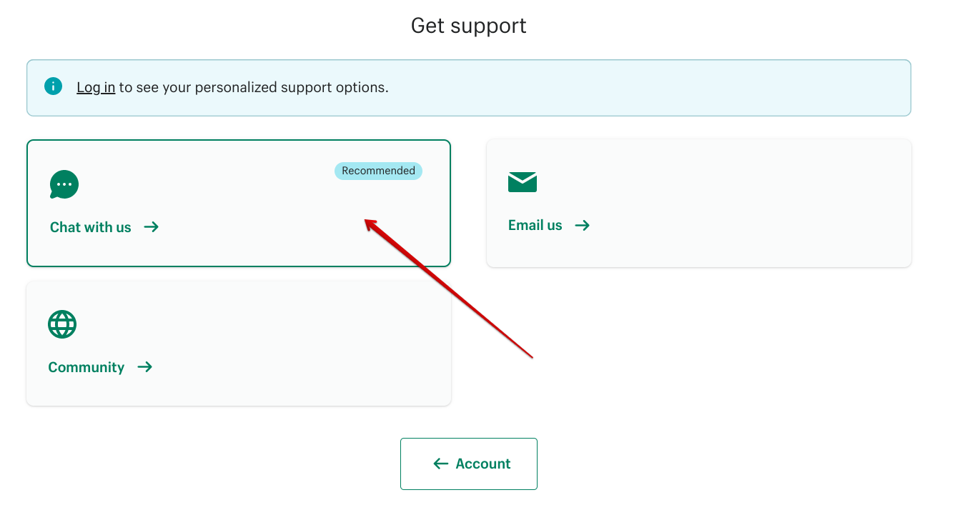980x510 pixels.
Task: Click the arrow next to Community
Action: (145, 367)
